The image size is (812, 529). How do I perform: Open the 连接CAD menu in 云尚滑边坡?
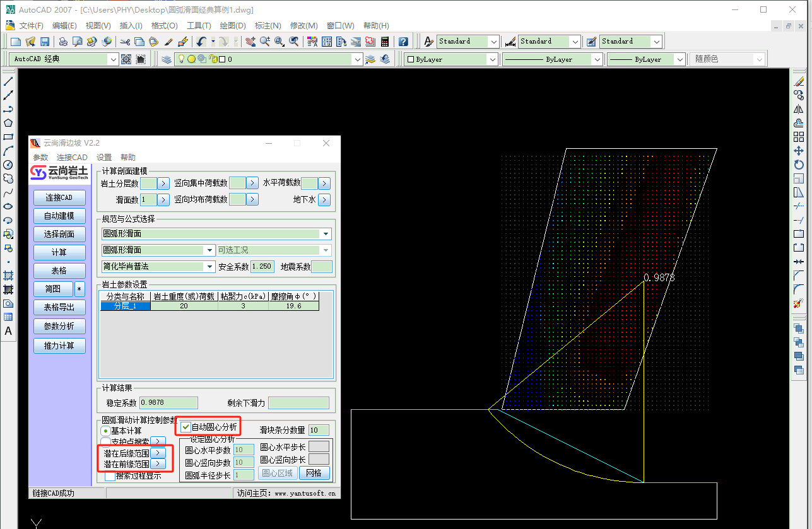(72, 157)
